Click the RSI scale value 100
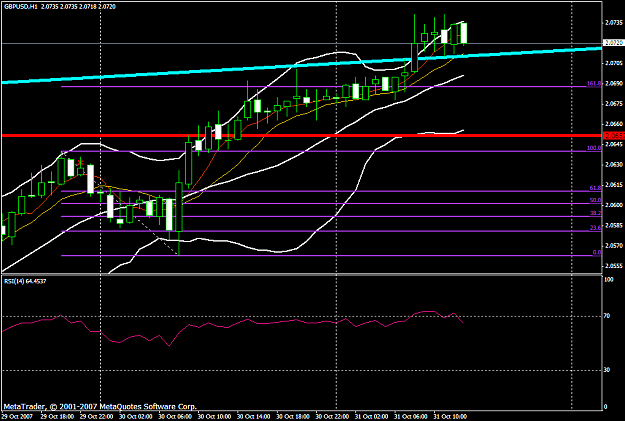Image resolution: width=625 pixels, height=421 pixels. pyautogui.click(x=609, y=280)
